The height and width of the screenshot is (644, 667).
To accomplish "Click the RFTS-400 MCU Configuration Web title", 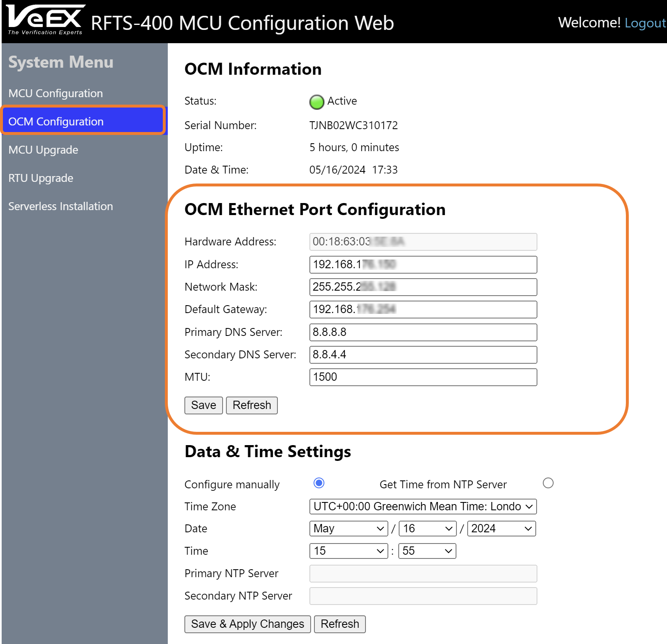I will 242,23.
